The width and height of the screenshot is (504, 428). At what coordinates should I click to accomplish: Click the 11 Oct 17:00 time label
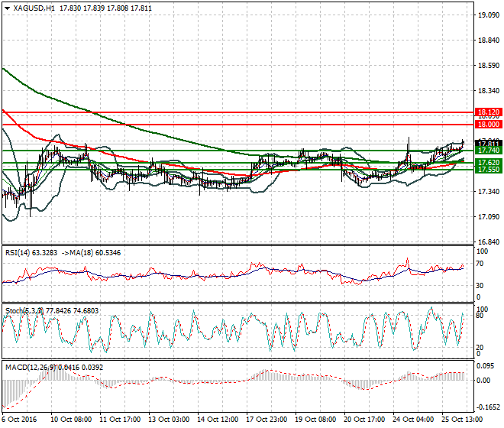click(x=120, y=420)
